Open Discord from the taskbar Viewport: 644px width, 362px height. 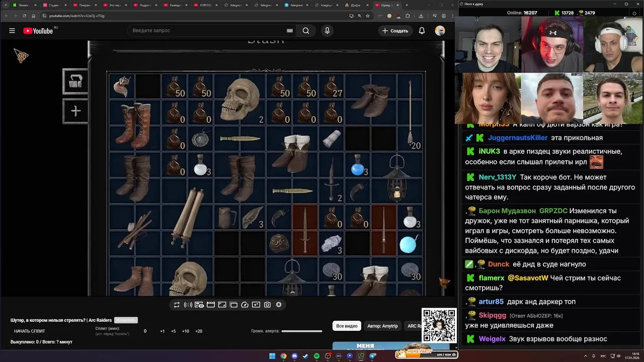(x=294, y=356)
